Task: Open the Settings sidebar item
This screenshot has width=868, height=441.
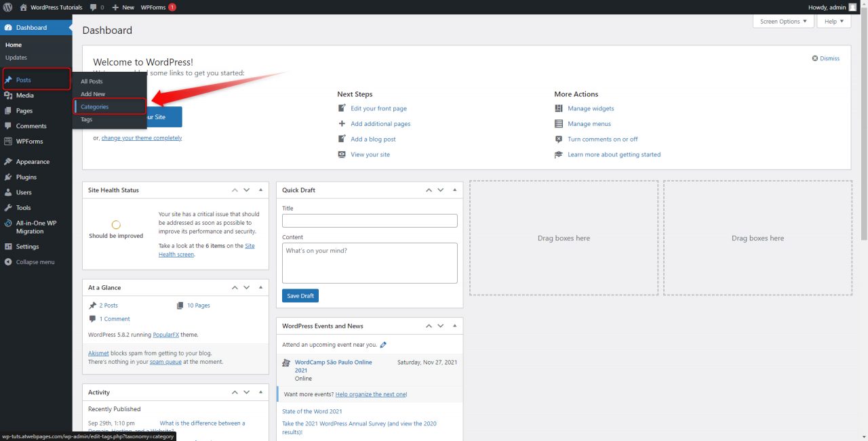Action: [x=26, y=246]
